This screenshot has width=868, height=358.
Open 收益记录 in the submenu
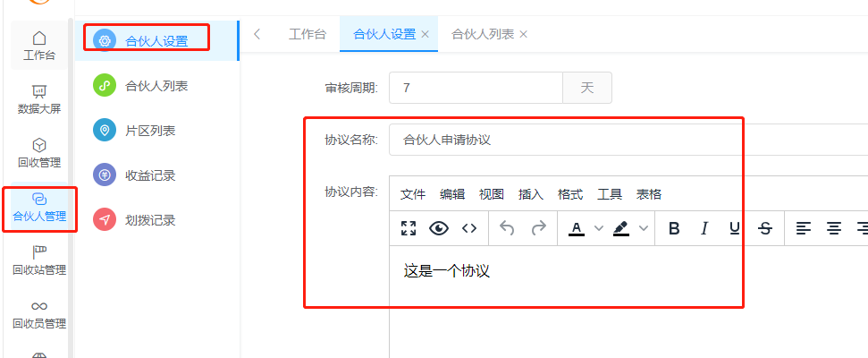[156, 175]
